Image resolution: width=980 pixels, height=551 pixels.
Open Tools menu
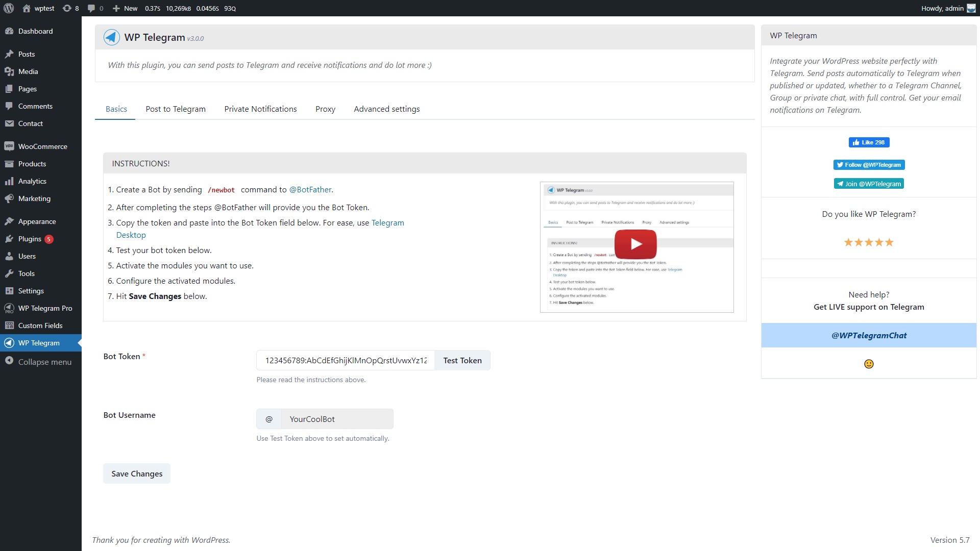[41, 273]
